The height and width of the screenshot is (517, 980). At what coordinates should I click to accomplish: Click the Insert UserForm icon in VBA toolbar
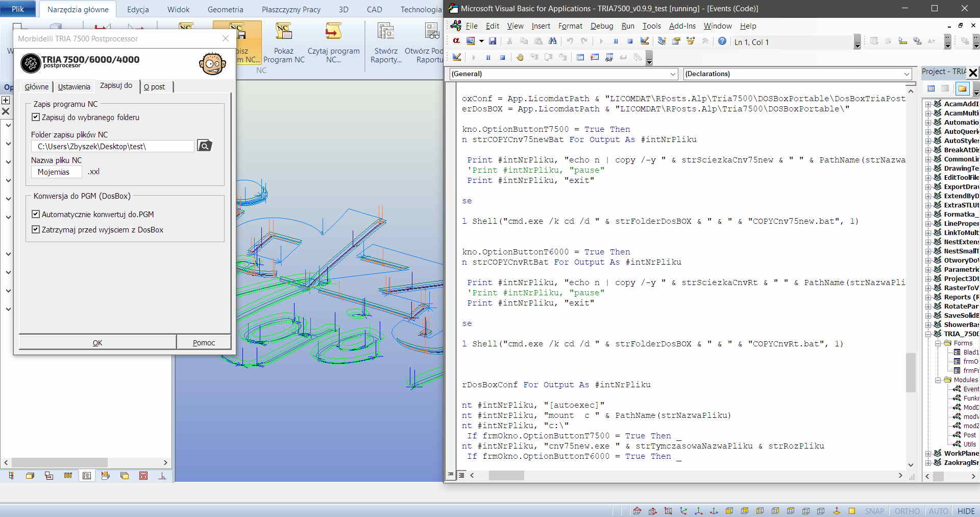[x=471, y=41]
